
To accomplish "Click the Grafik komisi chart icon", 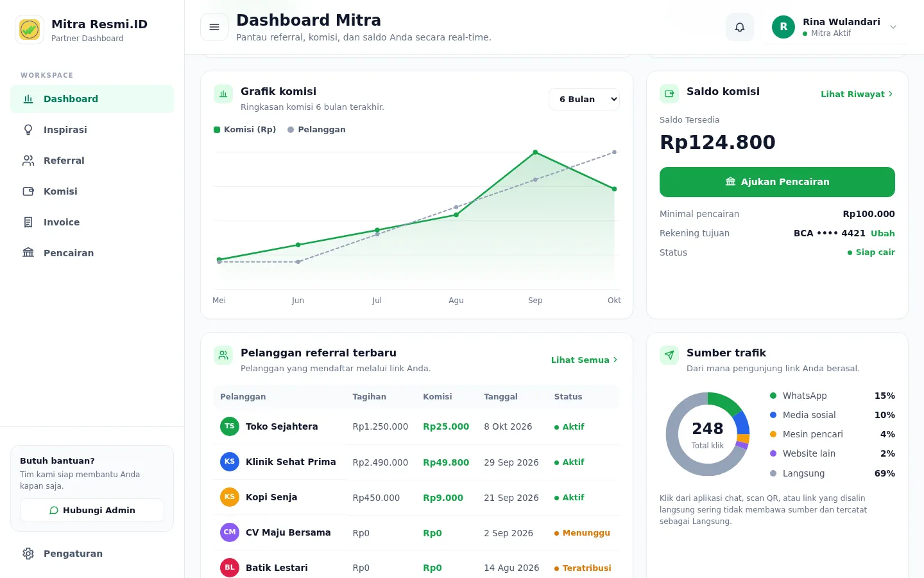I will [223, 94].
